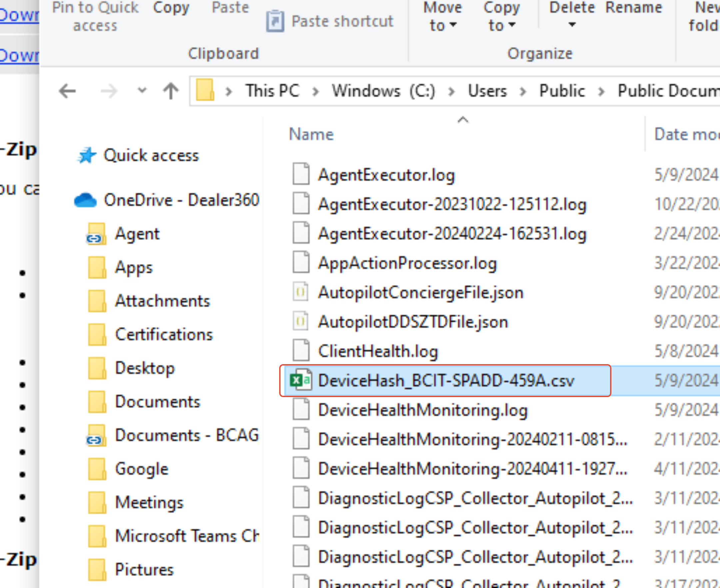Select the Quick access star icon
The image size is (720, 588).
tap(87, 156)
